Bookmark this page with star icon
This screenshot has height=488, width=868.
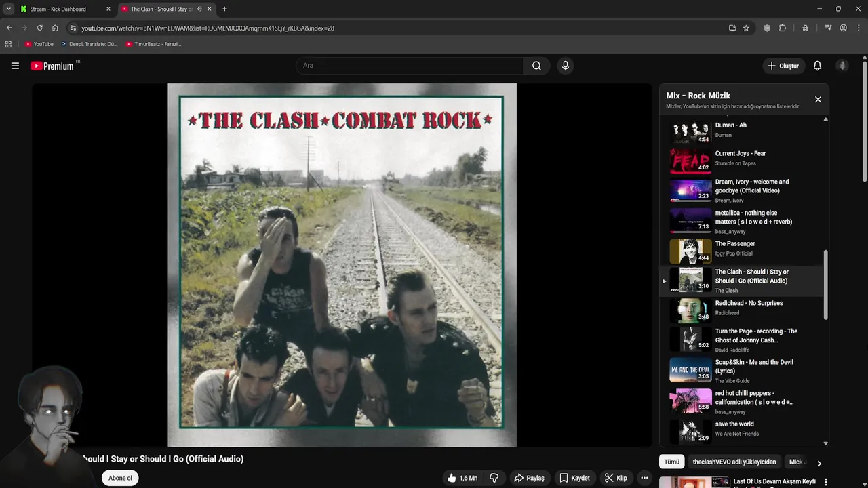point(746,28)
